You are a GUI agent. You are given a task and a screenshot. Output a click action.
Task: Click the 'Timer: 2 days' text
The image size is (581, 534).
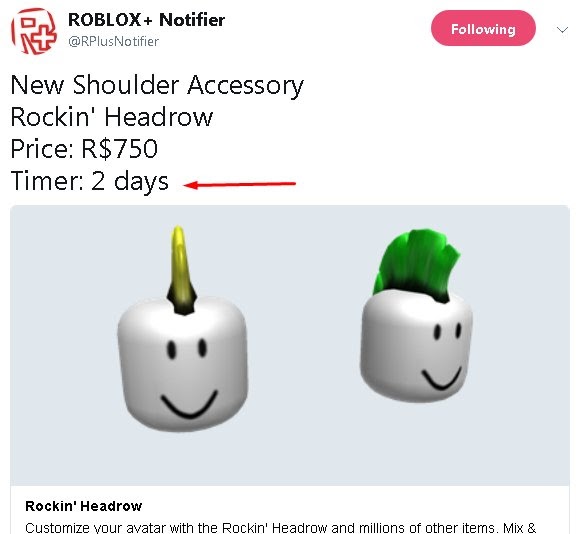89,182
